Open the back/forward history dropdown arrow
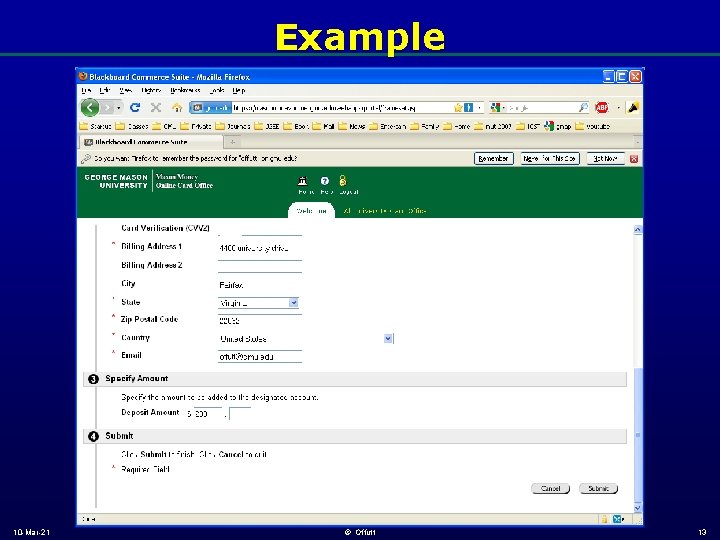Image resolution: width=720 pixels, height=540 pixels. pyautogui.click(x=118, y=108)
